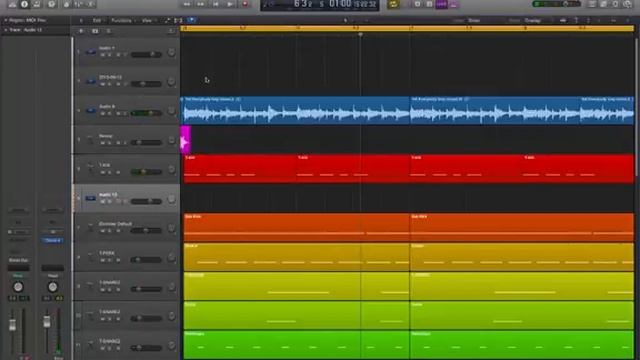Open the Edit menu in Tracks area

tap(97, 20)
